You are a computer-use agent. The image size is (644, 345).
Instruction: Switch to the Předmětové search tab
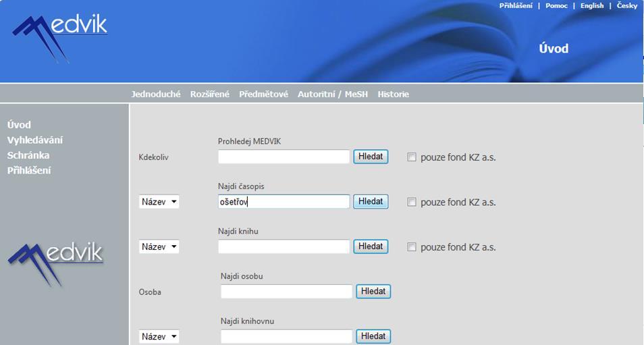point(264,94)
